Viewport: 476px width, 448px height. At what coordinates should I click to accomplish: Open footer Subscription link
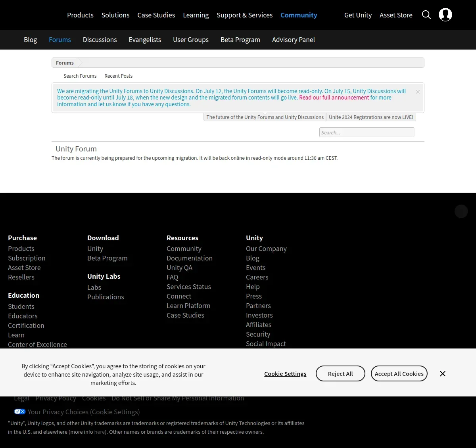click(x=27, y=258)
